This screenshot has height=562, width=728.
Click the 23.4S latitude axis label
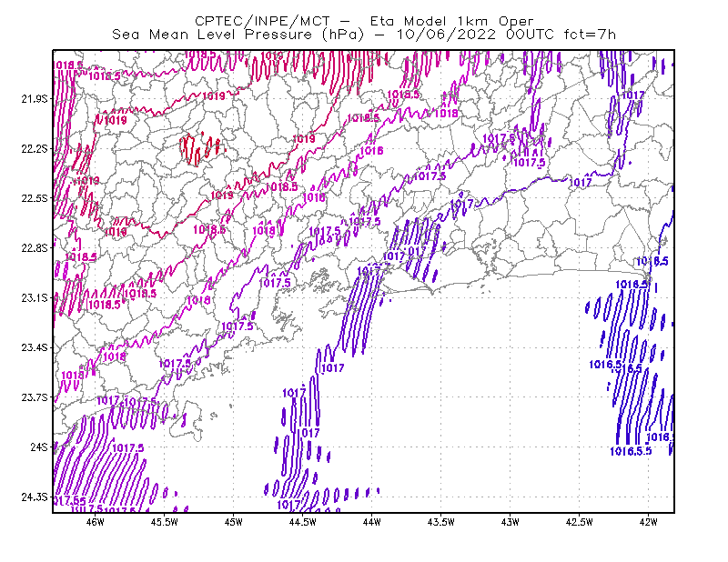35,347
